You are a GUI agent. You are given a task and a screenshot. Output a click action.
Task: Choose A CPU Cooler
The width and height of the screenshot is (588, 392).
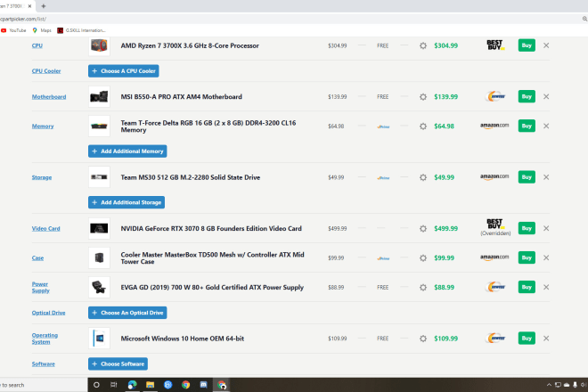pos(123,71)
